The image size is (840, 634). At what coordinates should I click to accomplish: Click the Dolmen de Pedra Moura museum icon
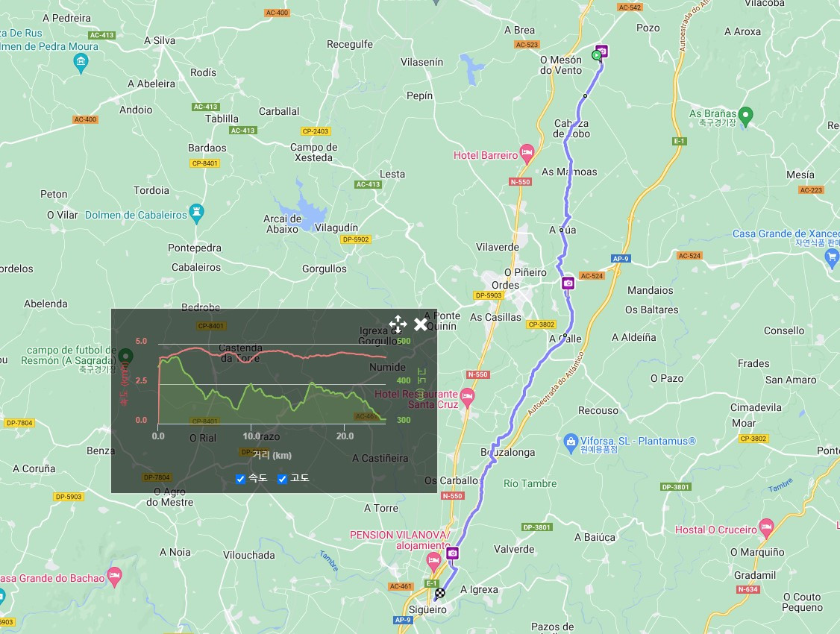pyautogui.click(x=81, y=63)
